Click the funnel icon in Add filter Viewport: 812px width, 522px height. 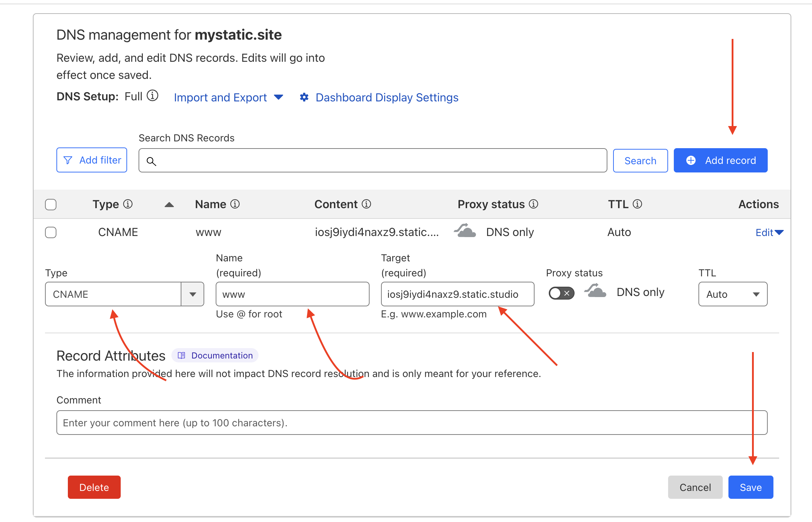coord(68,160)
